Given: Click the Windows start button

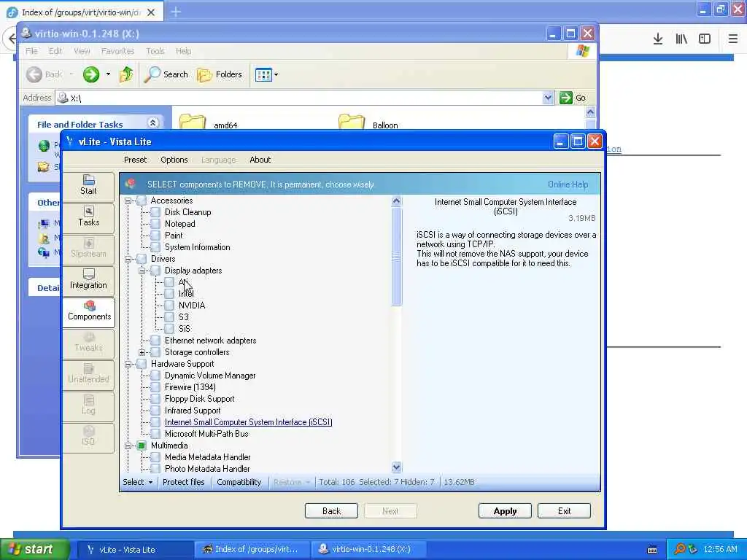Looking at the screenshot, I should pos(34,550).
